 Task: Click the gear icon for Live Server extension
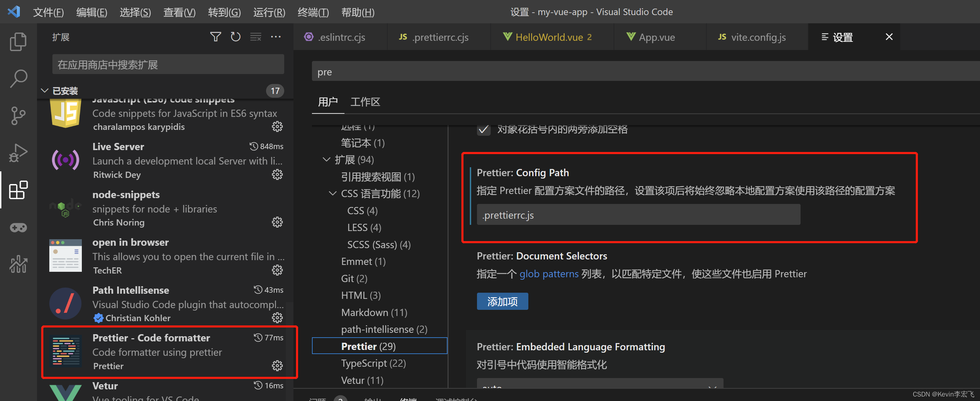coord(277,174)
